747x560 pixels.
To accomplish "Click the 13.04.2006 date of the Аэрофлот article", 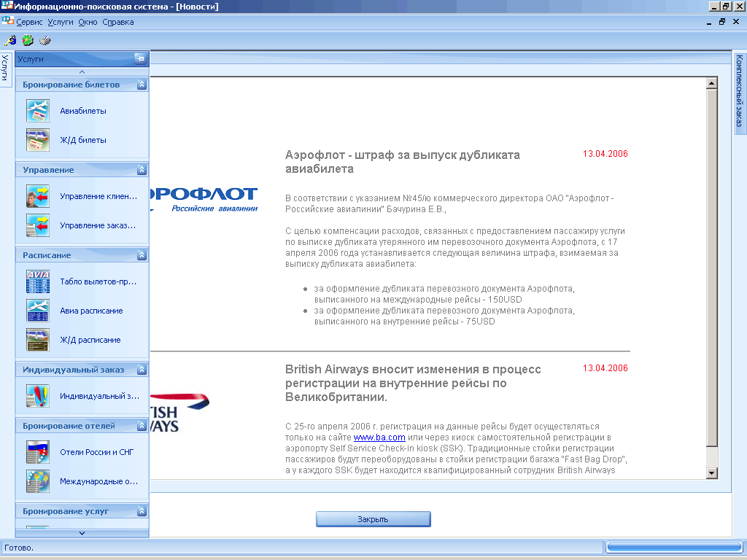I will [x=605, y=154].
